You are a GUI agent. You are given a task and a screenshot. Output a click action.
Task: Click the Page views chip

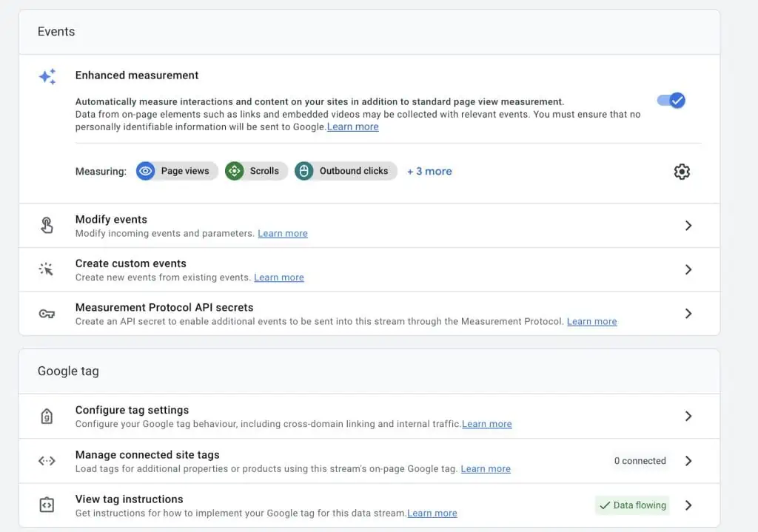pos(177,171)
